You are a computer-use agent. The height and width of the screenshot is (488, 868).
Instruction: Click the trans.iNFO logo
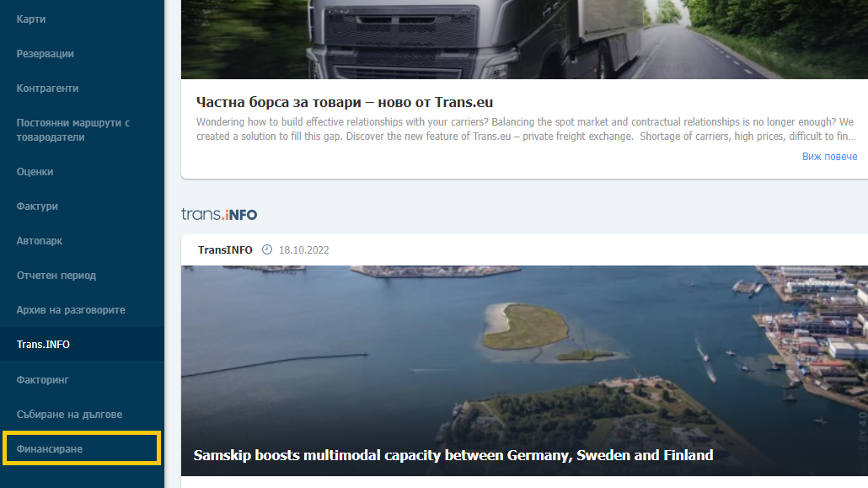click(x=219, y=214)
